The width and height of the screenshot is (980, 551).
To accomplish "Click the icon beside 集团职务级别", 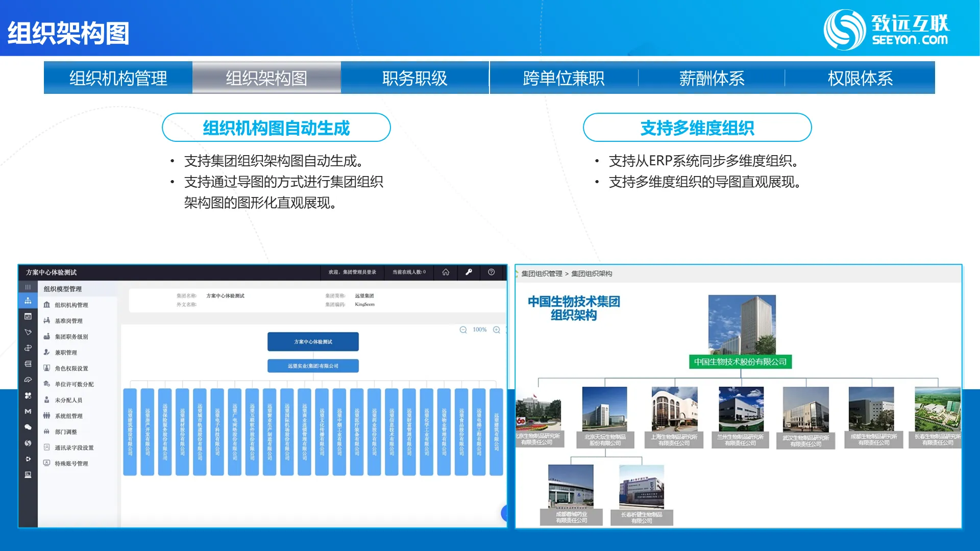I will (47, 336).
